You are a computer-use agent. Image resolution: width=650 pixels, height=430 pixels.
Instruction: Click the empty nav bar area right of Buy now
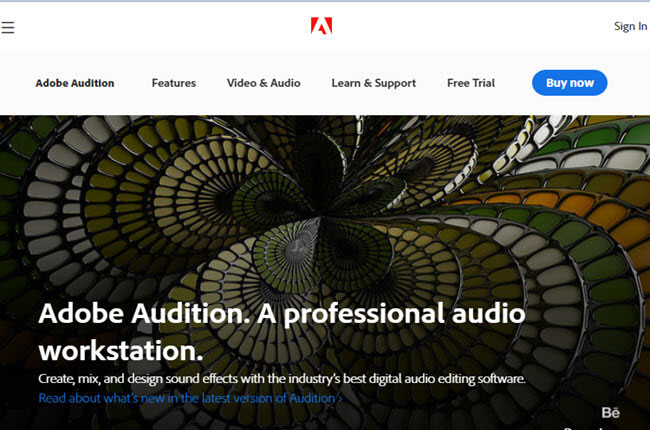click(628, 83)
